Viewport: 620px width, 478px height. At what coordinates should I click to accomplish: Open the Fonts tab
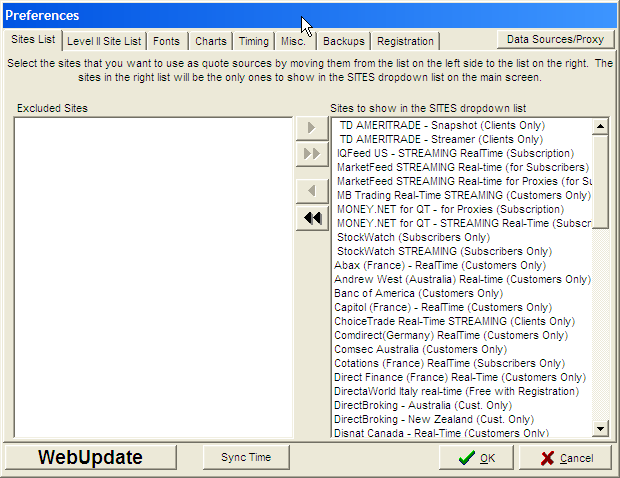point(166,41)
